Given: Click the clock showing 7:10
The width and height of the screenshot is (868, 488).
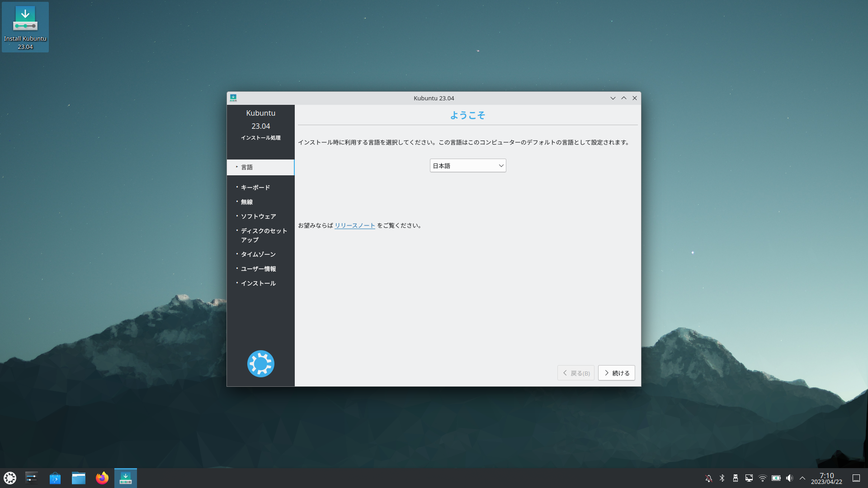Looking at the screenshot, I should (826, 478).
